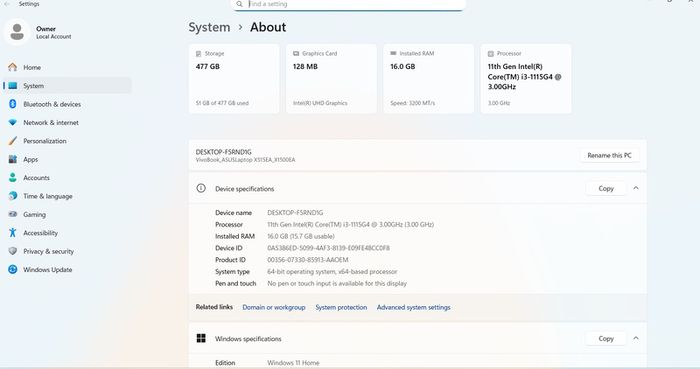Click the Personalization paintbrush icon
This screenshot has height=369, width=700.
pos(12,141)
